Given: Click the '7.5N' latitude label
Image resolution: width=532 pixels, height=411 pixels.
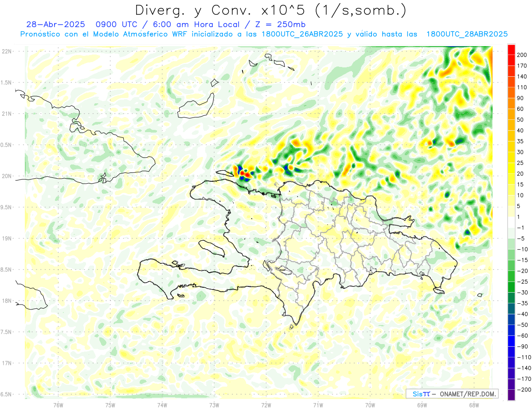Looking at the screenshot, I should [x=6, y=332].
